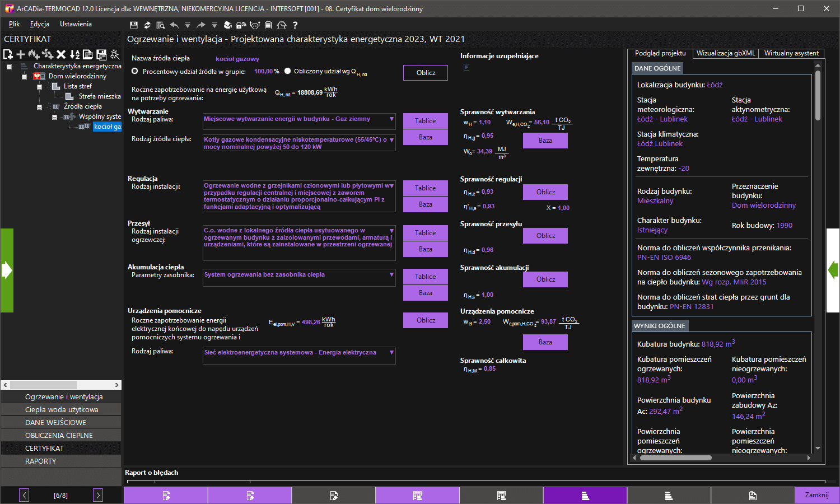Image resolution: width=840 pixels, height=504 pixels.
Task: Click the Zamknij button
Action: [x=816, y=495]
